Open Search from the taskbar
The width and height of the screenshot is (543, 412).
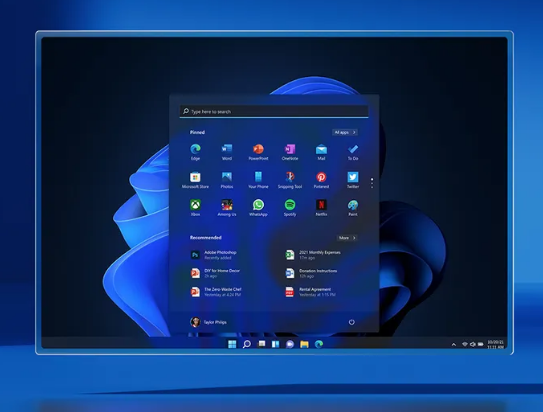247,344
